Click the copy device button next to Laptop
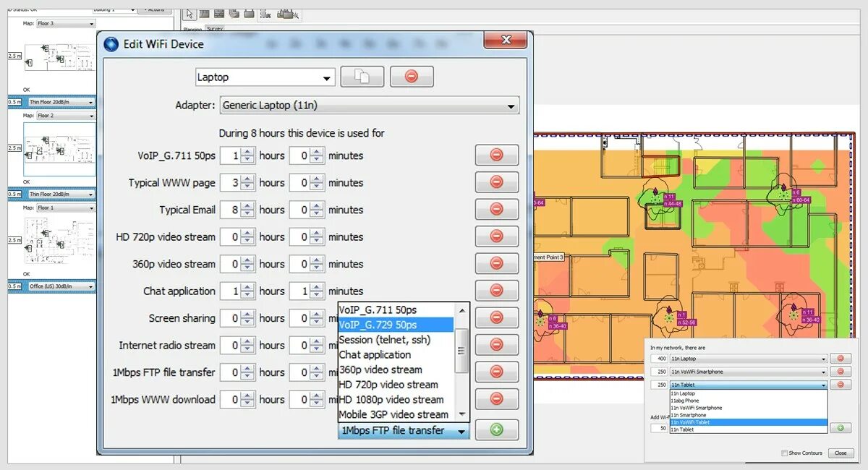 point(362,77)
